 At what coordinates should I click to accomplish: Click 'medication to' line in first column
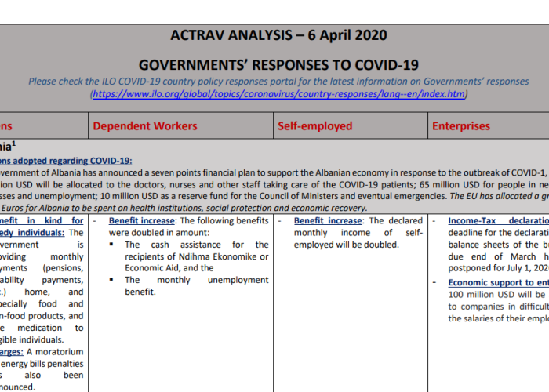[50, 328]
